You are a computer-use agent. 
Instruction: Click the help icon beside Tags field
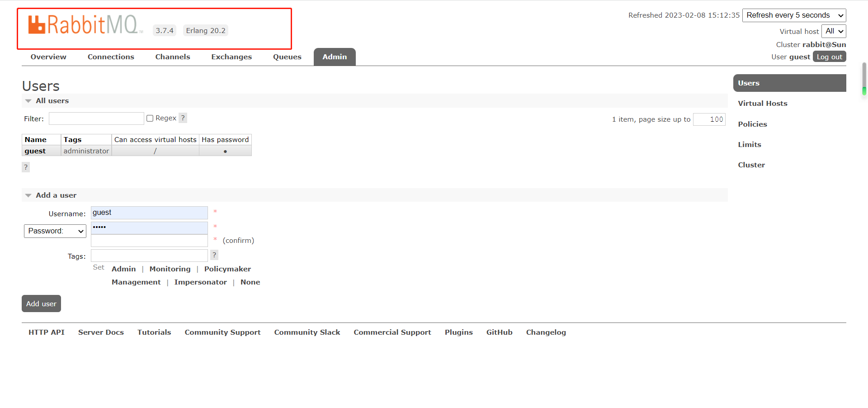(214, 255)
